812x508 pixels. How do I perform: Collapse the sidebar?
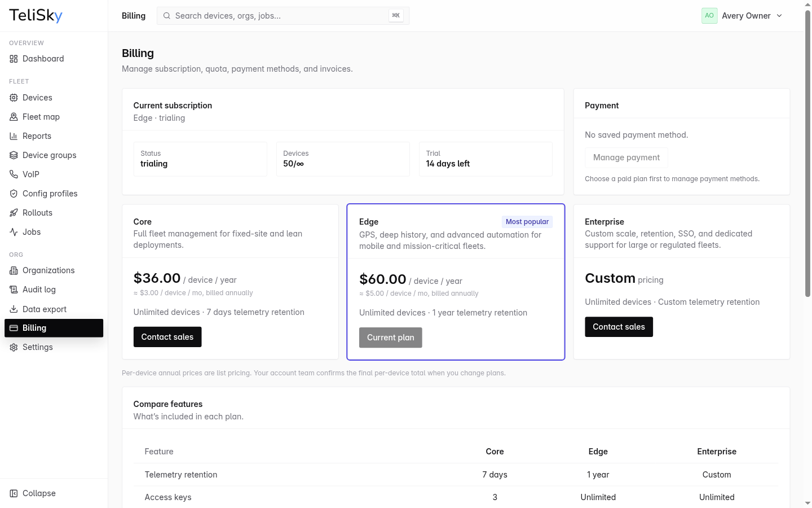(x=54, y=493)
